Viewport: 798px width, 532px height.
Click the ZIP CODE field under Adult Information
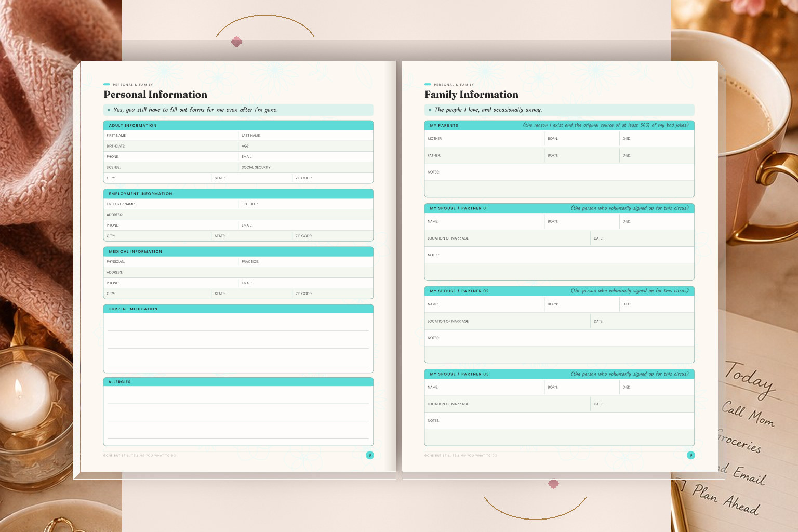(333, 178)
